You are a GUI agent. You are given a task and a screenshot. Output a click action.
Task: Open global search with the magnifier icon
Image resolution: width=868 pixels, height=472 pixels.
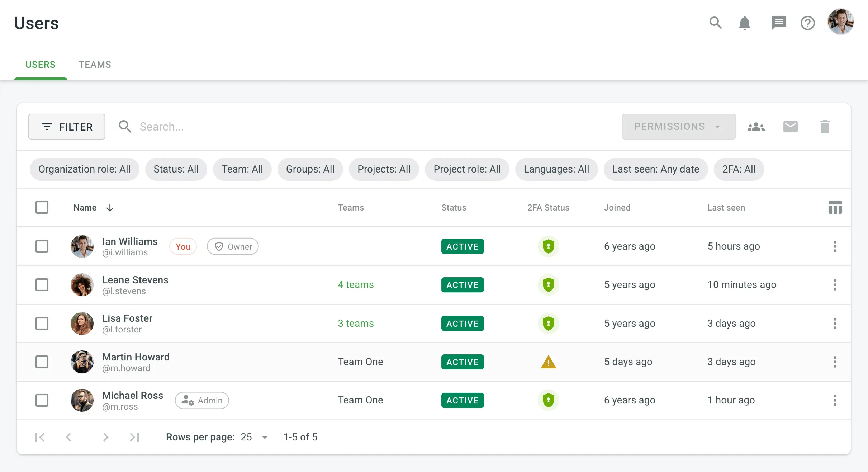coord(715,23)
